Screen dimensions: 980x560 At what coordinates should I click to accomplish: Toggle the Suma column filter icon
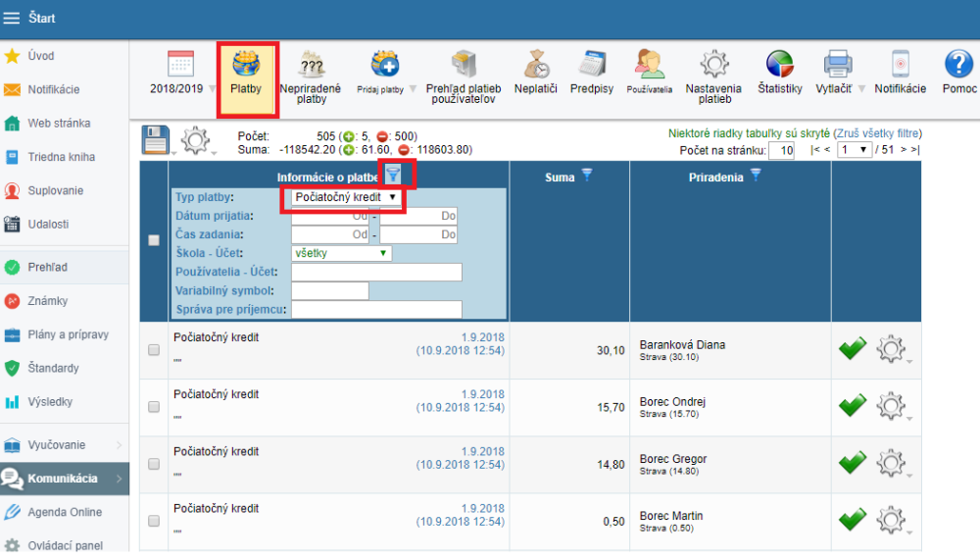pyautogui.click(x=587, y=175)
